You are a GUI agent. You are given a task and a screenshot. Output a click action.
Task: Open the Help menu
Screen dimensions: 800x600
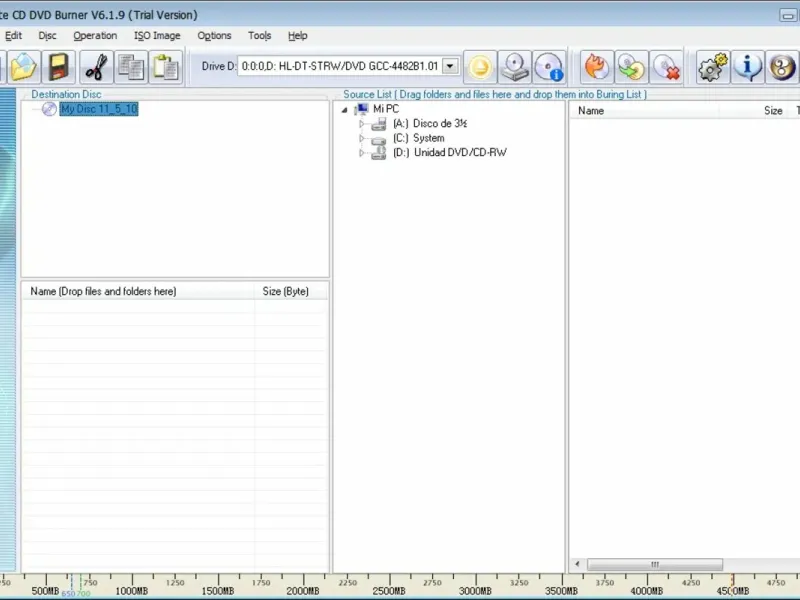point(297,36)
